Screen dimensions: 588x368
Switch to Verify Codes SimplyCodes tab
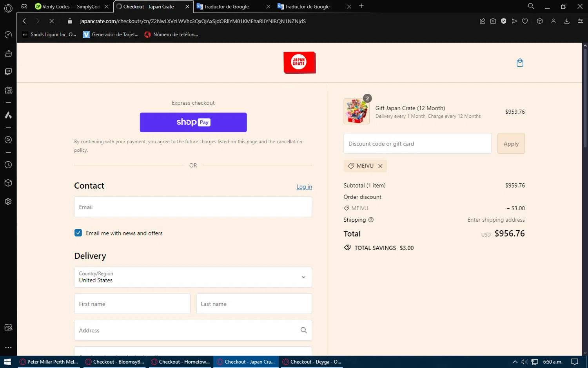(72, 7)
